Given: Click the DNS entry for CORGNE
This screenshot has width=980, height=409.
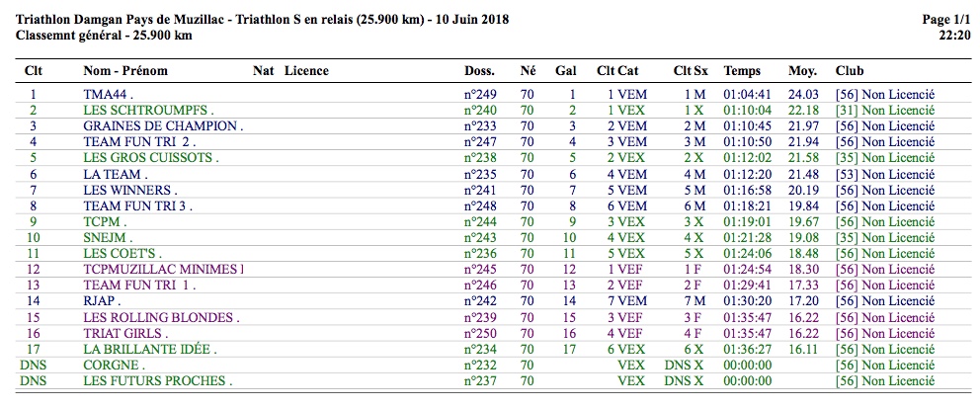Looking at the screenshot, I should (33, 366).
